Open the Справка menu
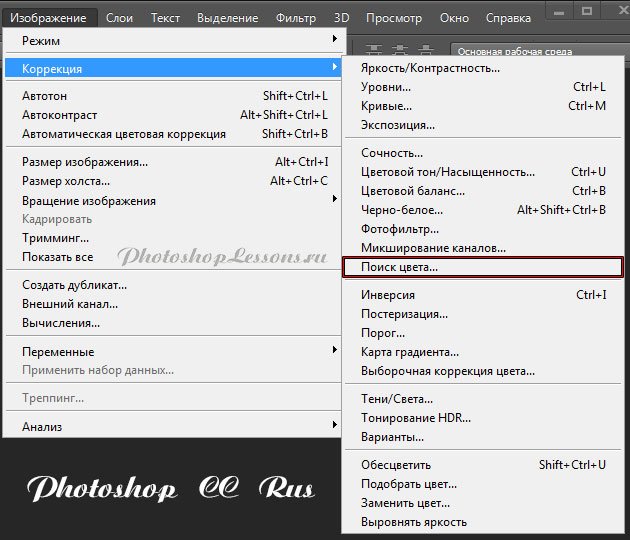 click(x=508, y=17)
